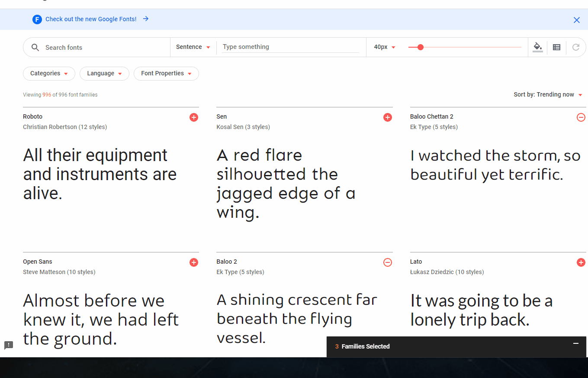Click the blue F Google Fonts logo
The image size is (588, 378).
(37, 19)
